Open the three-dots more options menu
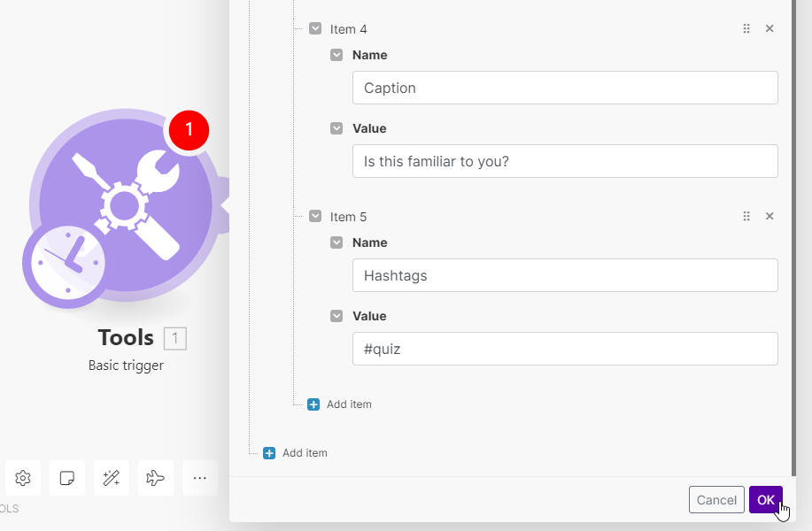812x531 pixels. [200, 478]
